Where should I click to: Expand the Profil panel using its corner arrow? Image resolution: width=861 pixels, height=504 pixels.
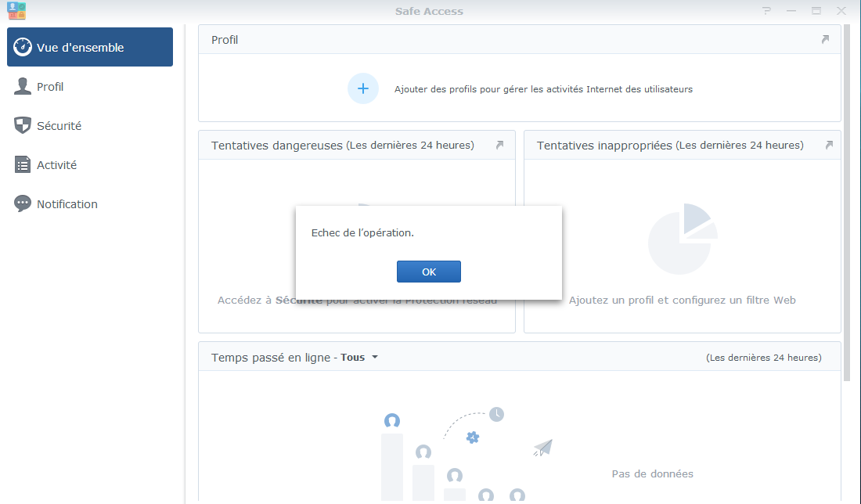click(825, 39)
